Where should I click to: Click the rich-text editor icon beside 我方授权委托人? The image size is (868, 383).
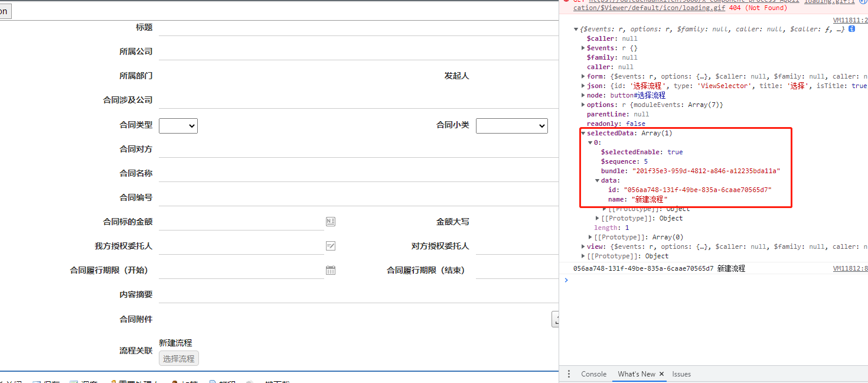(x=330, y=245)
